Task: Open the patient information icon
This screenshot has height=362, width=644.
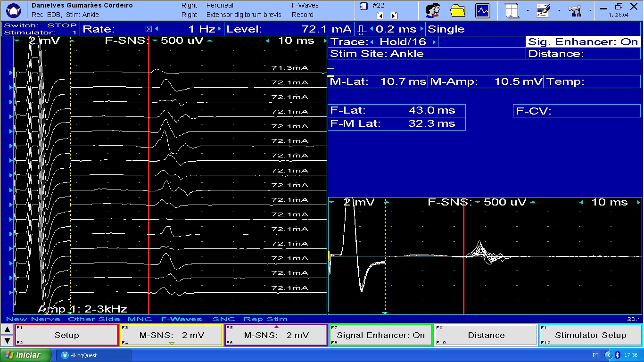Action: click(432, 10)
